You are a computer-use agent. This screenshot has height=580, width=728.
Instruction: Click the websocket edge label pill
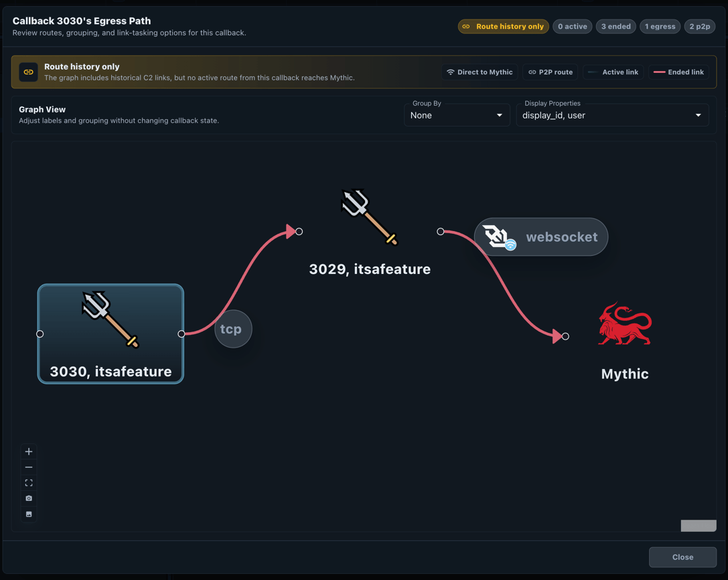[541, 237]
